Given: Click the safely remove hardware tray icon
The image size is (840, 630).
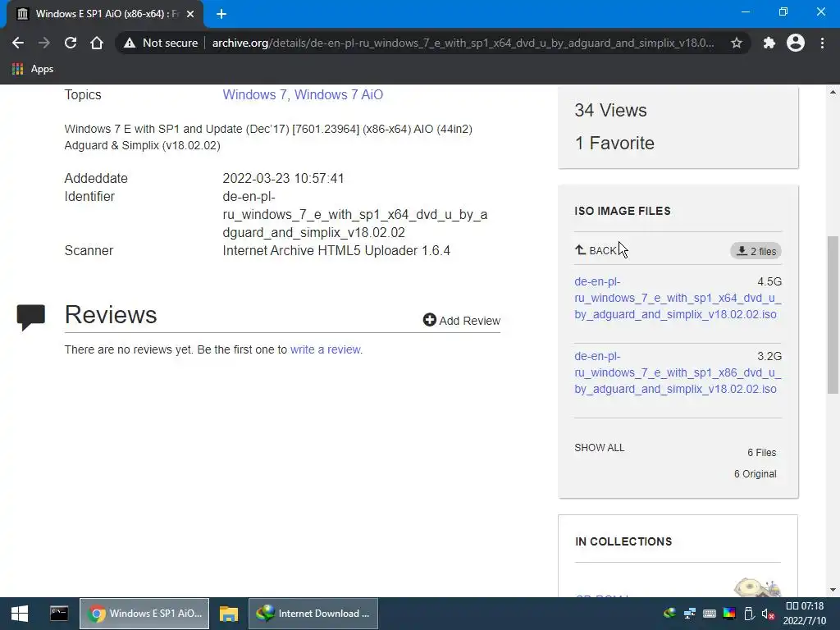Looking at the screenshot, I should pos(750,614).
